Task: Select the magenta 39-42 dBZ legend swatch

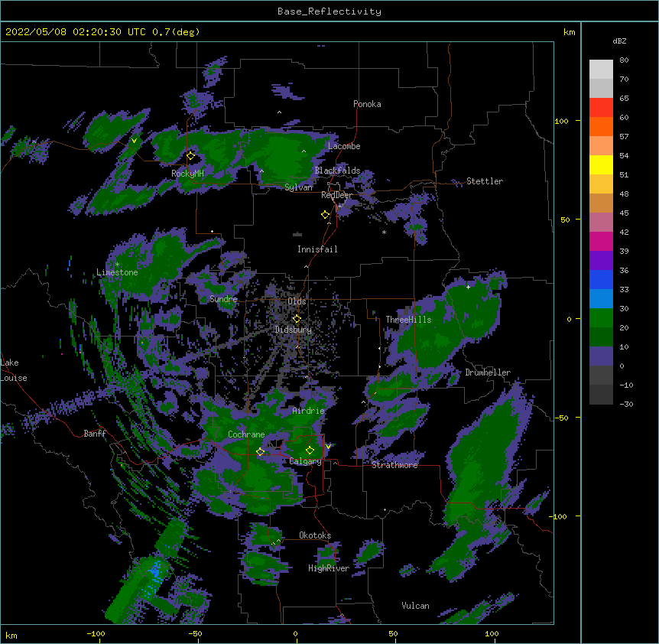Action: pos(601,242)
